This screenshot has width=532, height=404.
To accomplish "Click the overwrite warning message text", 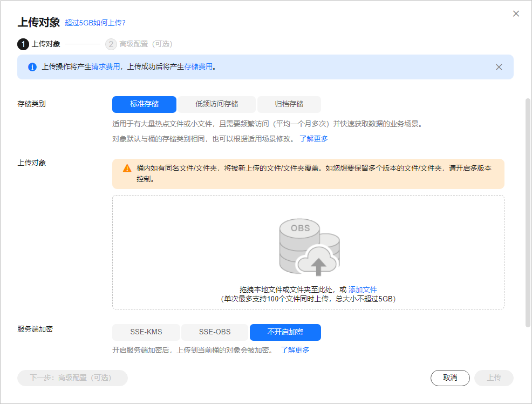I will 314,173.
